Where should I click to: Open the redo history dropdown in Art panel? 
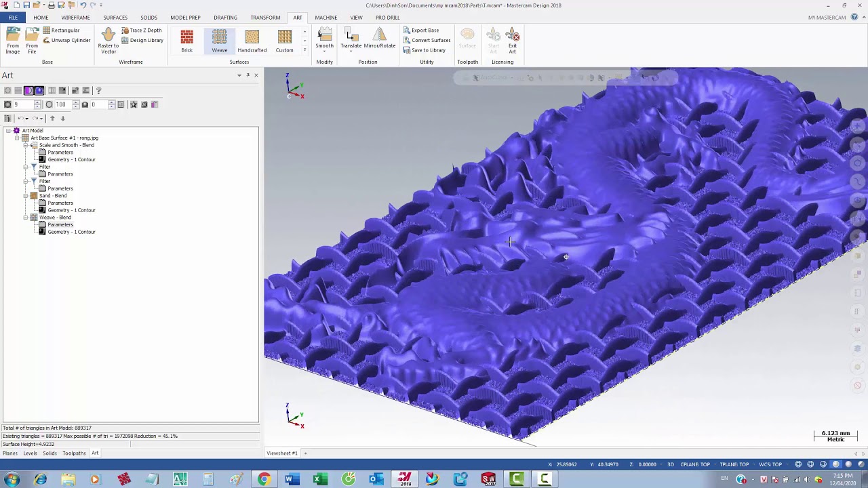(41, 118)
